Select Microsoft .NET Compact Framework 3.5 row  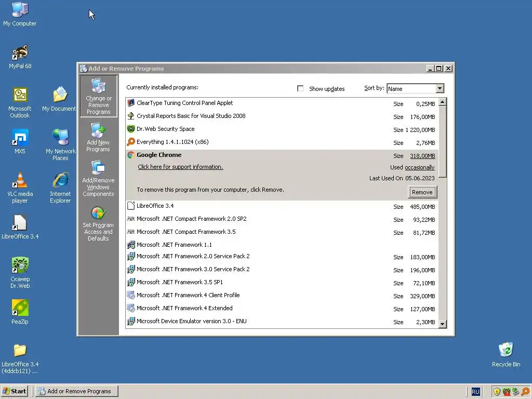[x=282, y=232]
